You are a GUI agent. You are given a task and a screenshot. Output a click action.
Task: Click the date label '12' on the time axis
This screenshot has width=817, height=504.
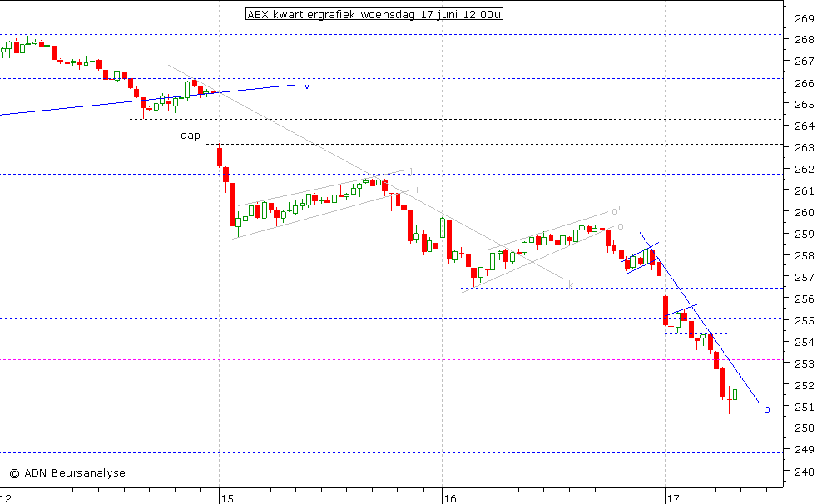(x=6, y=499)
